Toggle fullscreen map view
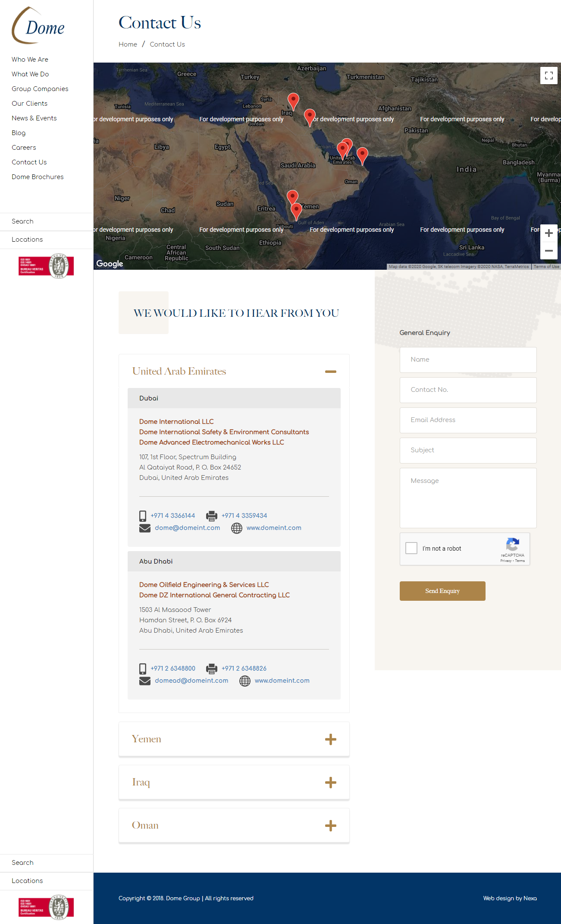Screen dimensions: 561x924 548,76
